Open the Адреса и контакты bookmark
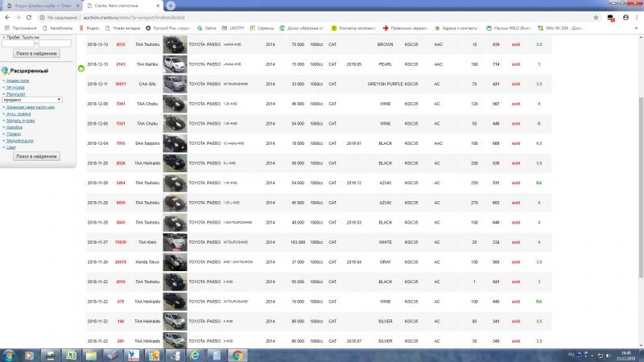The width and height of the screenshot is (644, 362). pos(456,28)
